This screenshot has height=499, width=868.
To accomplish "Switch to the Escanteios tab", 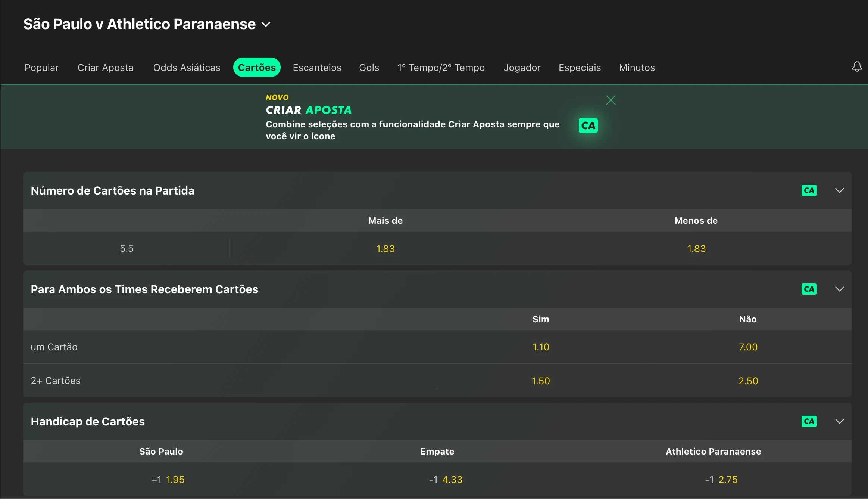I will pyautogui.click(x=317, y=68).
